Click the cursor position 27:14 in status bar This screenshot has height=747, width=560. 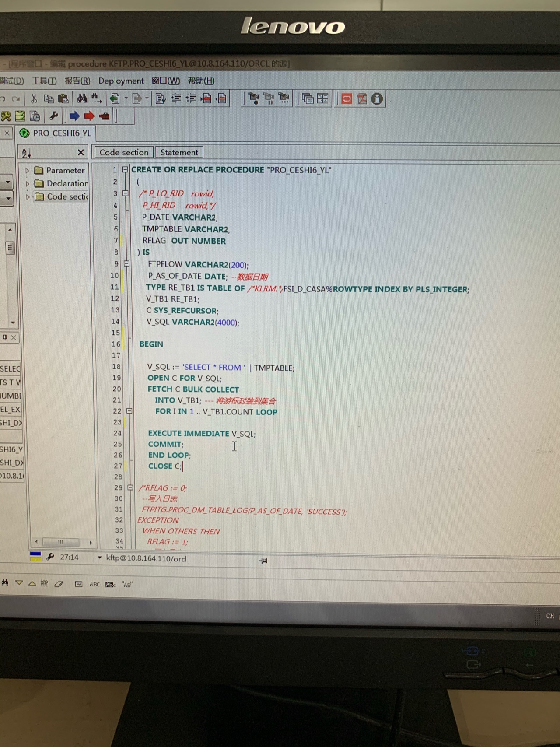[x=69, y=557]
